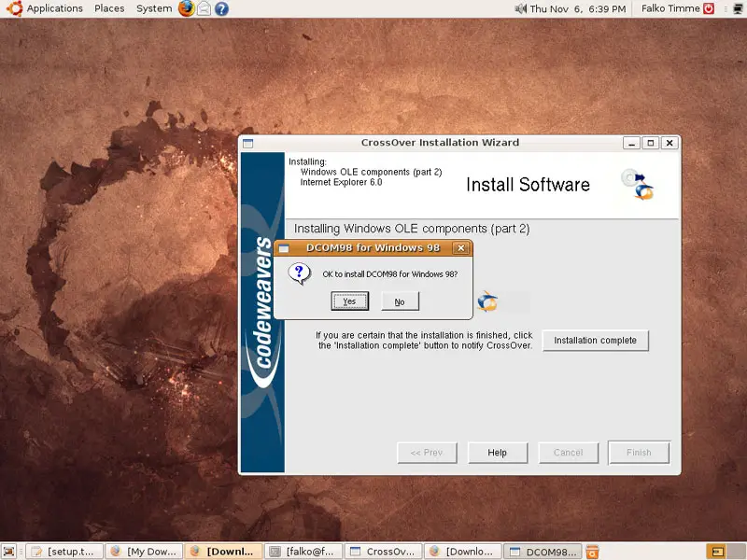Open the mail launcher in the top panel
The width and height of the screenshot is (747, 560).
tap(204, 8)
